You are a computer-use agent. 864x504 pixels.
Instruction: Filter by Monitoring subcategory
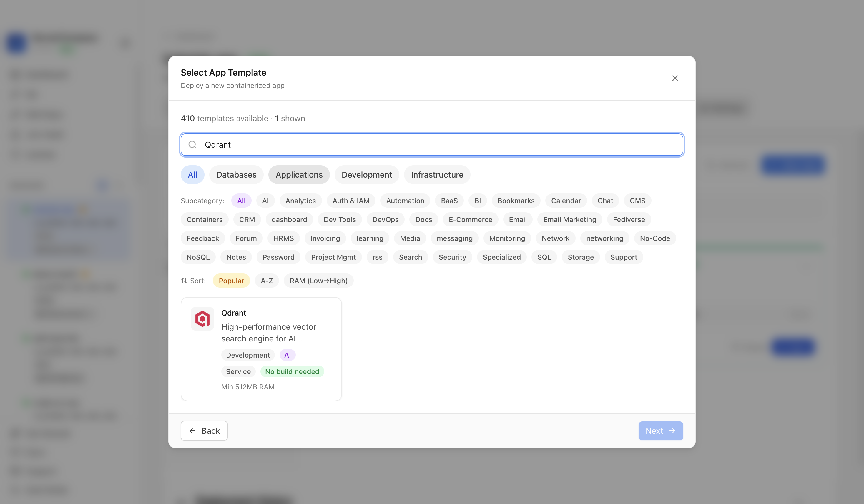(507, 238)
